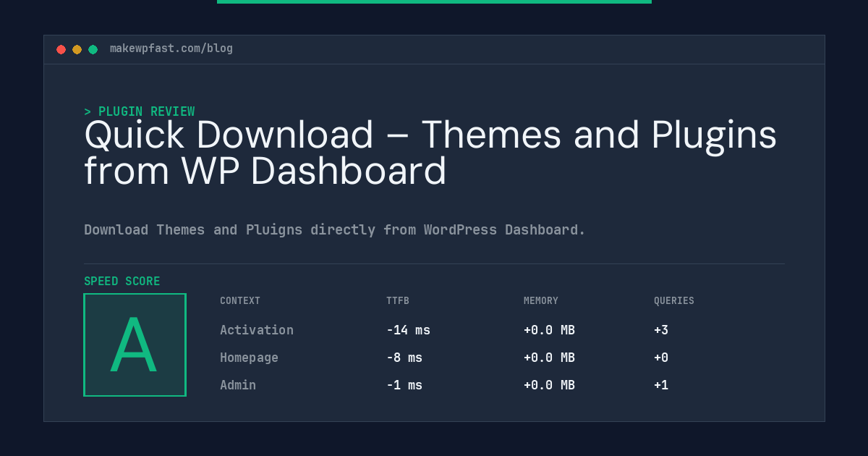Click the '+0' queries value
Viewport: 868px width, 456px height.
tap(661, 358)
